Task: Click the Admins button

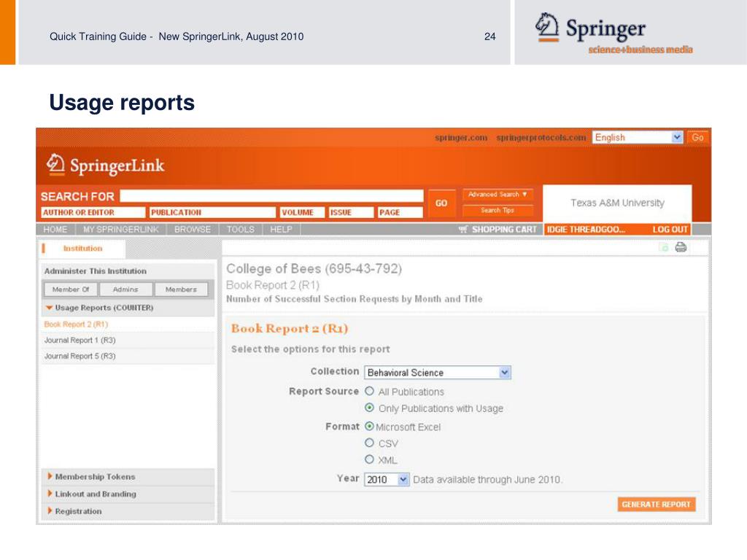Action: (x=125, y=289)
